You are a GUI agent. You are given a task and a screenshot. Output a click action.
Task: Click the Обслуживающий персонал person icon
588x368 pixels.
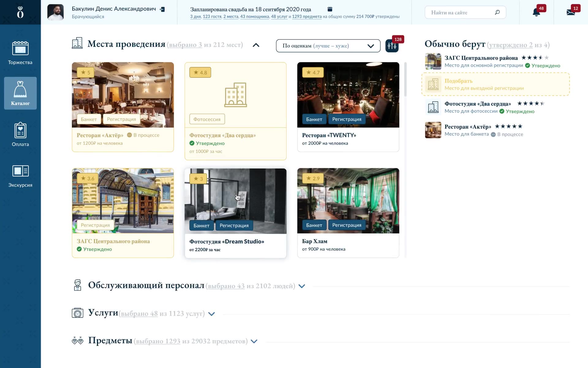[x=77, y=285]
